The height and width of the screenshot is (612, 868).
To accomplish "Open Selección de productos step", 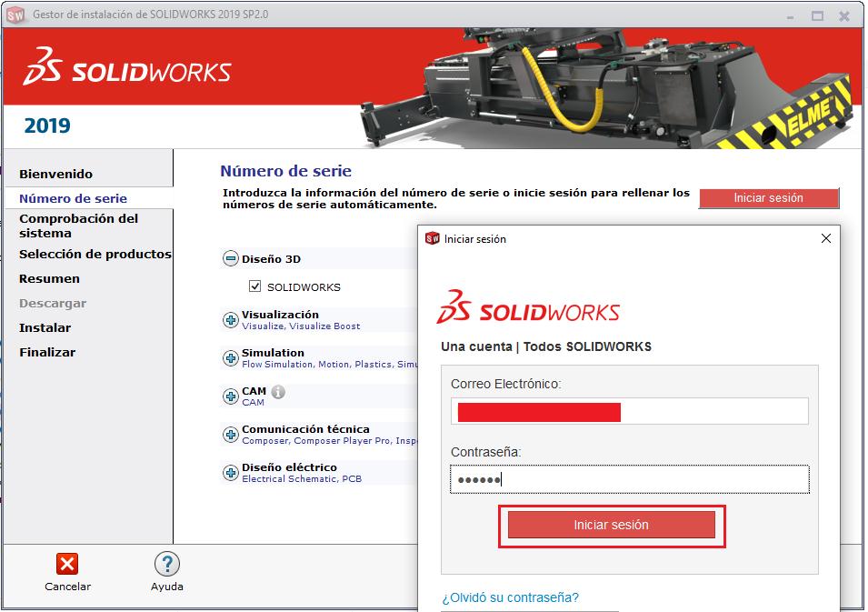I will tap(95, 255).
